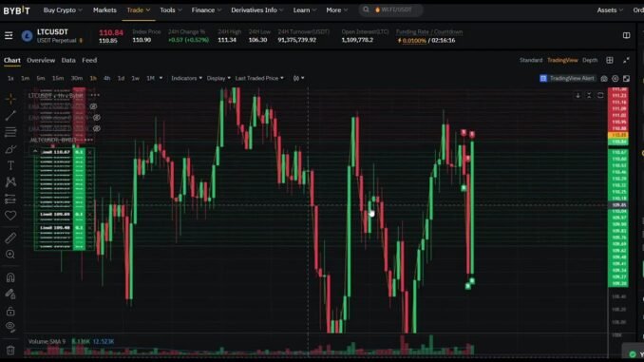644x362 pixels.
Task: Open the Indicators dropdown
Action: point(186,78)
